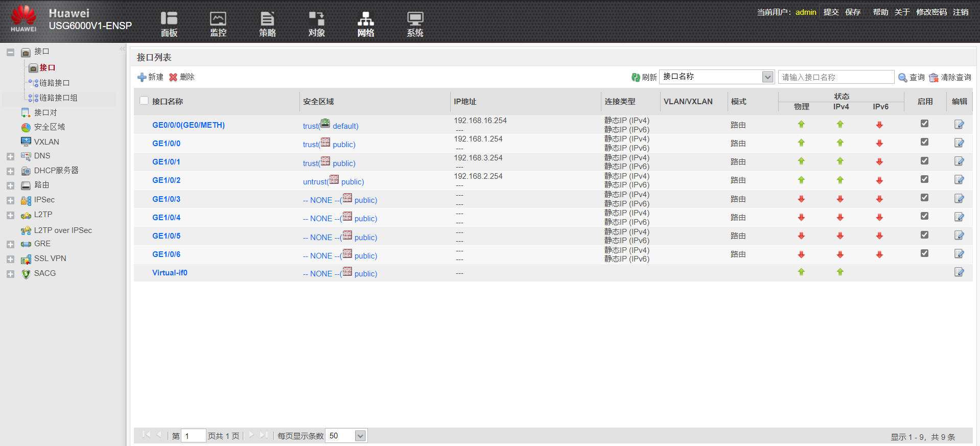Expand the 路由 tree node

point(10,185)
